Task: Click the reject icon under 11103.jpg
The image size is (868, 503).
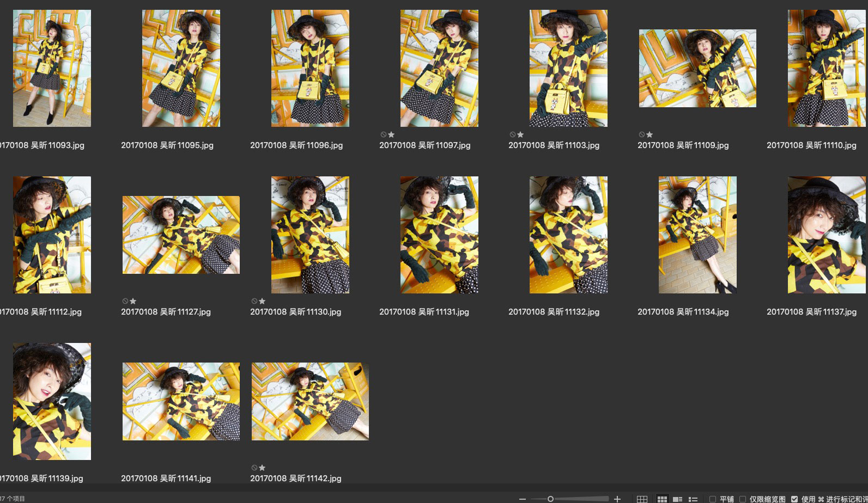Action: [x=512, y=134]
